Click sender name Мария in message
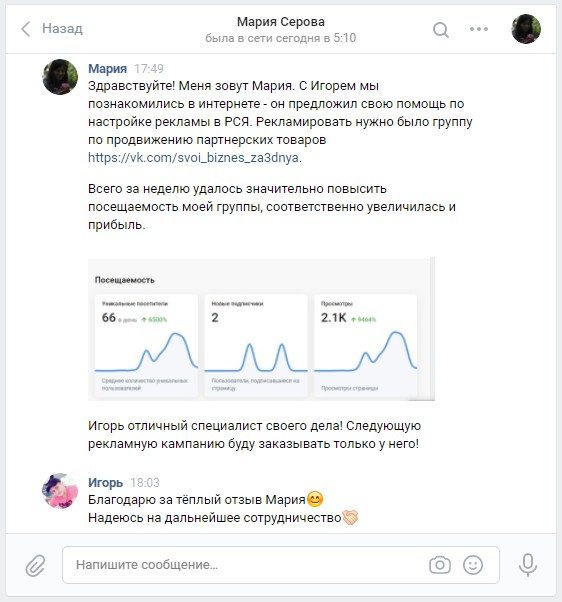This screenshot has width=562, height=602. click(107, 68)
